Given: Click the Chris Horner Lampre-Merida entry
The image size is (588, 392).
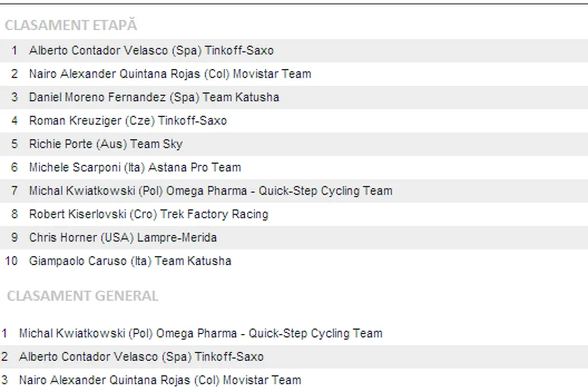Looking at the screenshot, I should [123, 237].
